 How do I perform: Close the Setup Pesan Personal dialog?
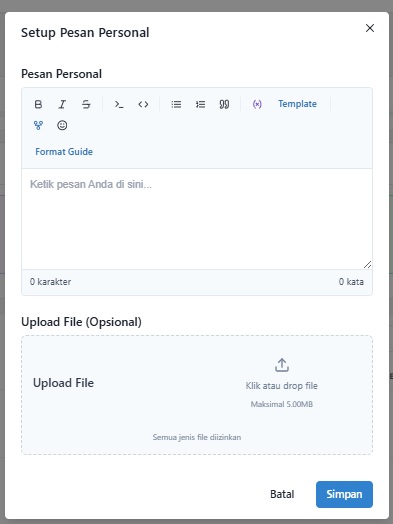(x=370, y=28)
